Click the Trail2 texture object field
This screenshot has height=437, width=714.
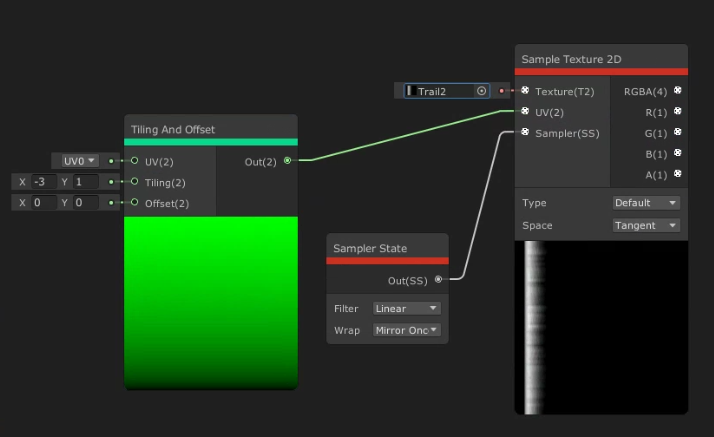coord(446,91)
